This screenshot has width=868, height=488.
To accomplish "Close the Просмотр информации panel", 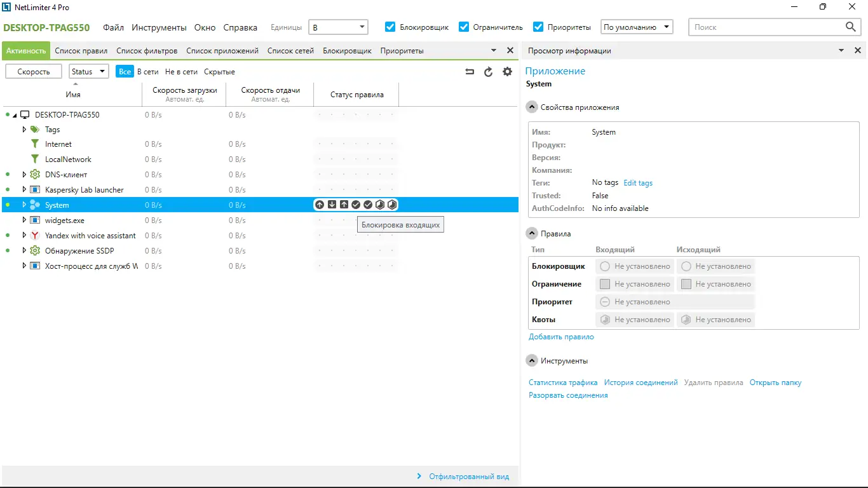I will (x=857, y=50).
